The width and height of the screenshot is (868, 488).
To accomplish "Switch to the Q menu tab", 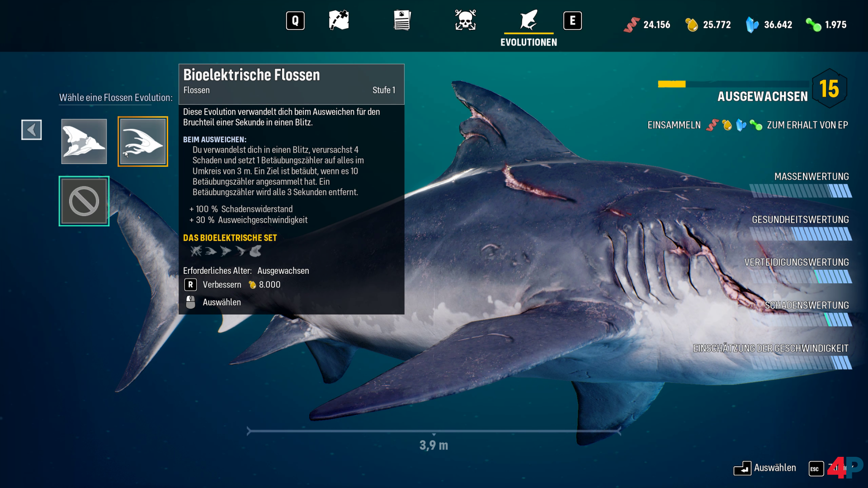I will point(295,20).
